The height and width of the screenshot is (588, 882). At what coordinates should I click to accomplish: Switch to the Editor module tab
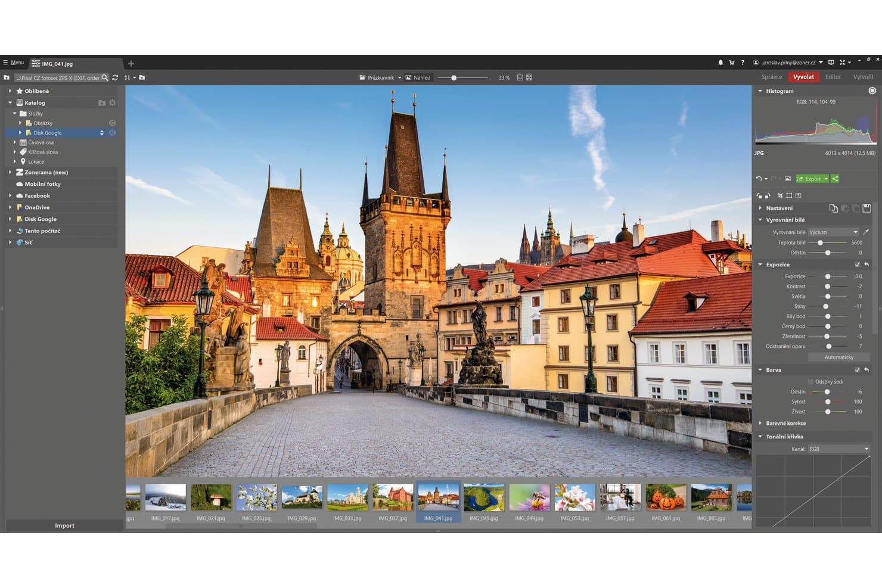833,77
